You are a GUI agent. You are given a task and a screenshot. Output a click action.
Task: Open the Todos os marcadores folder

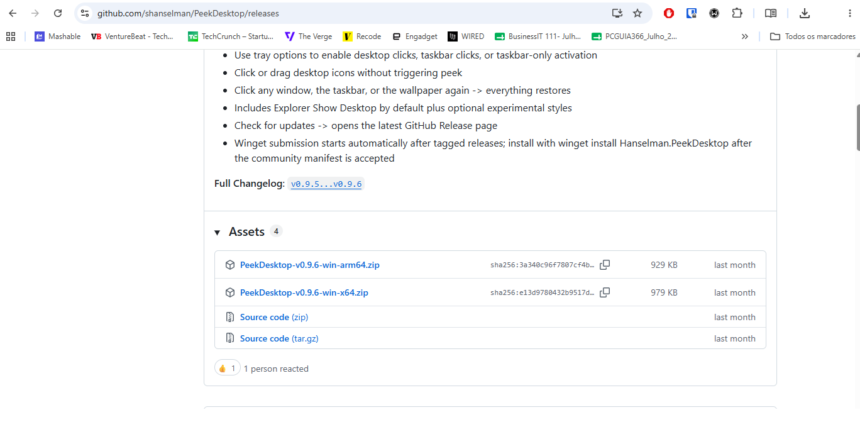point(812,36)
